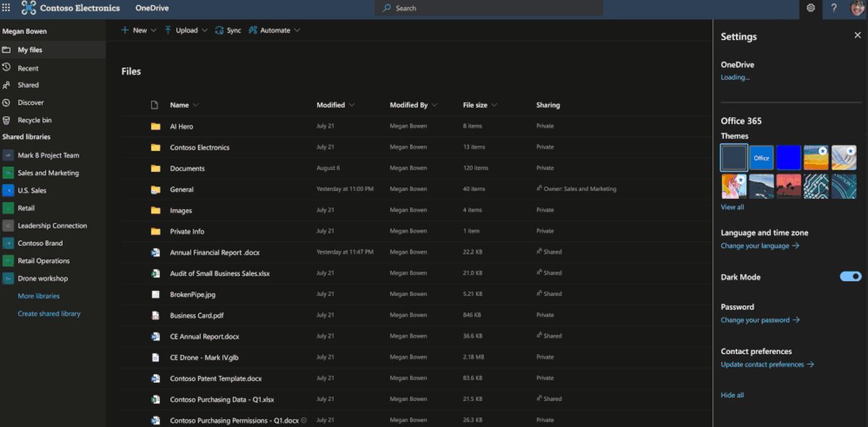This screenshot has width=868, height=427.
Task: Close the Settings panel
Action: coord(857,35)
